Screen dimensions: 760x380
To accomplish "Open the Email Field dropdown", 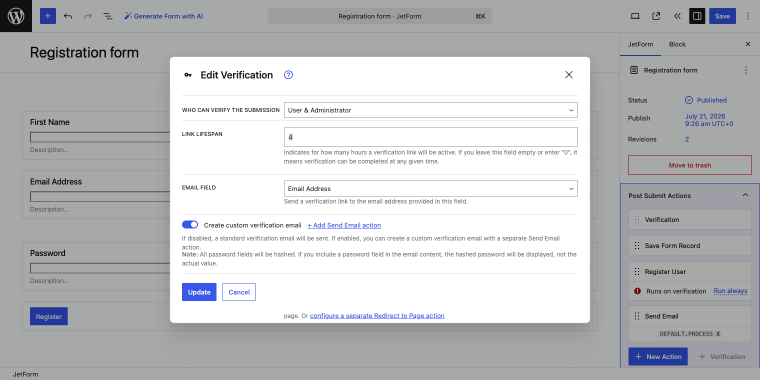I will 430,189.
